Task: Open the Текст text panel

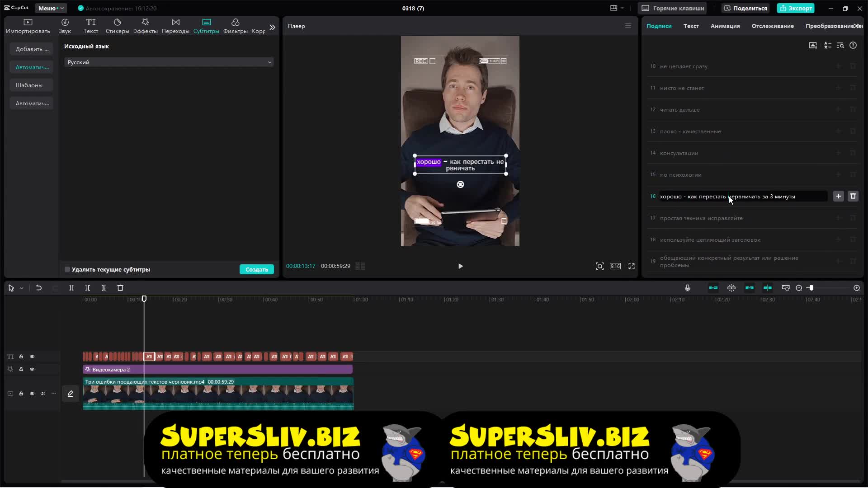Action: pos(91,26)
